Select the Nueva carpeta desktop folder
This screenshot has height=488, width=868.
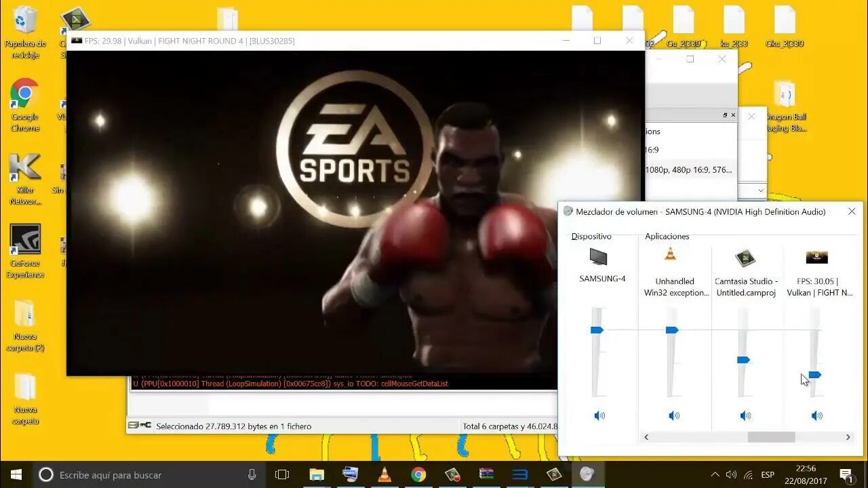point(25,399)
